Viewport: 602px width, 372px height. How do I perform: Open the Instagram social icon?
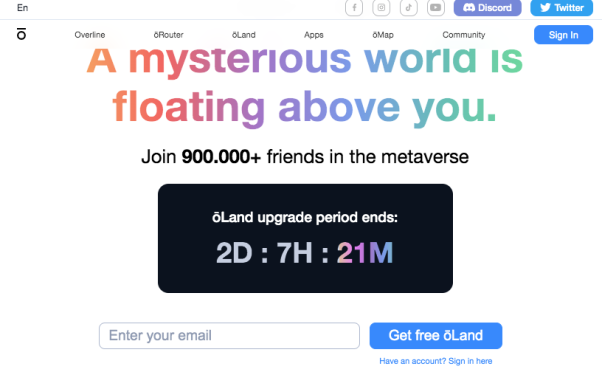click(x=381, y=7)
